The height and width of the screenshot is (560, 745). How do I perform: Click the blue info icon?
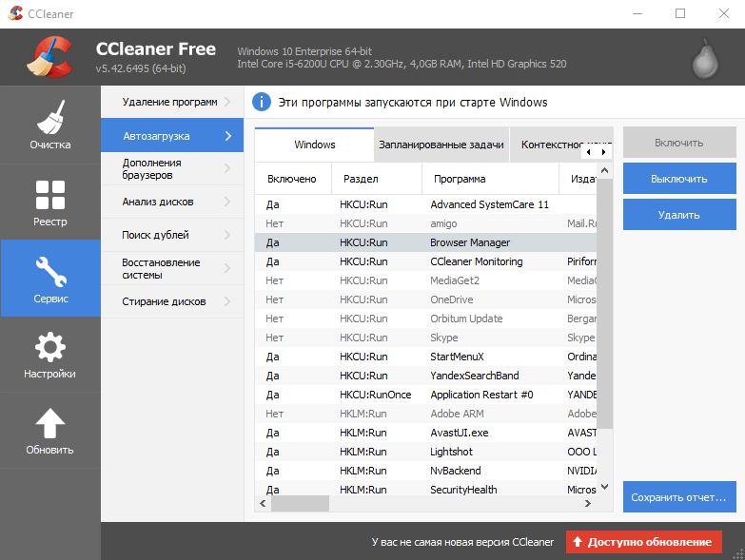[262, 102]
